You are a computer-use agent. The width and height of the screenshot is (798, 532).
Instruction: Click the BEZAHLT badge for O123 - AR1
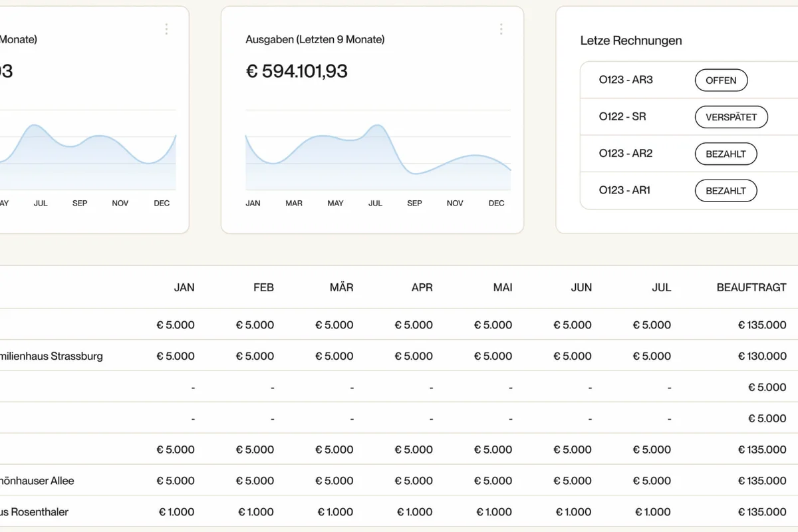726,191
